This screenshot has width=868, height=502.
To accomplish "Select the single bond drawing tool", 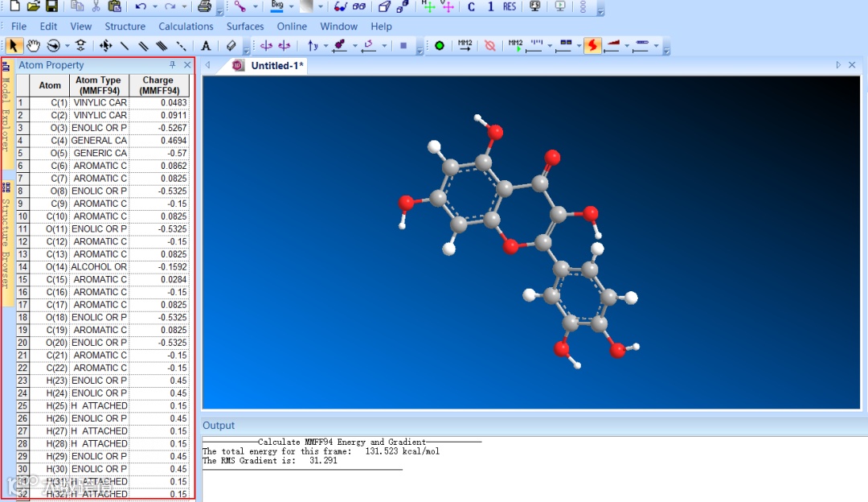I will pyautogui.click(x=125, y=45).
